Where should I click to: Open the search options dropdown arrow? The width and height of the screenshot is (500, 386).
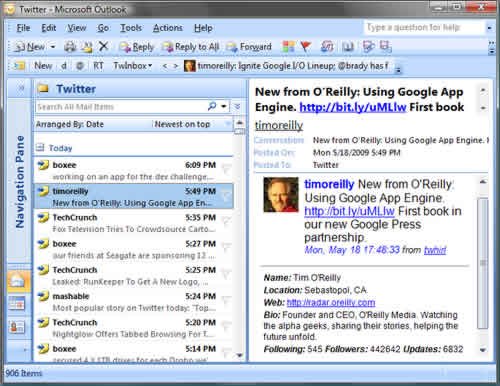(224, 106)
